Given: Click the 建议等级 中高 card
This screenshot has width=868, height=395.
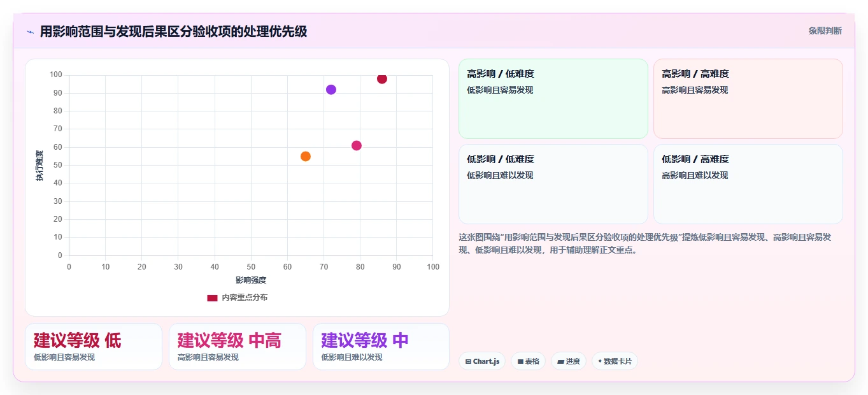Looking at the screenshot, I should click(x=238, y=347).
